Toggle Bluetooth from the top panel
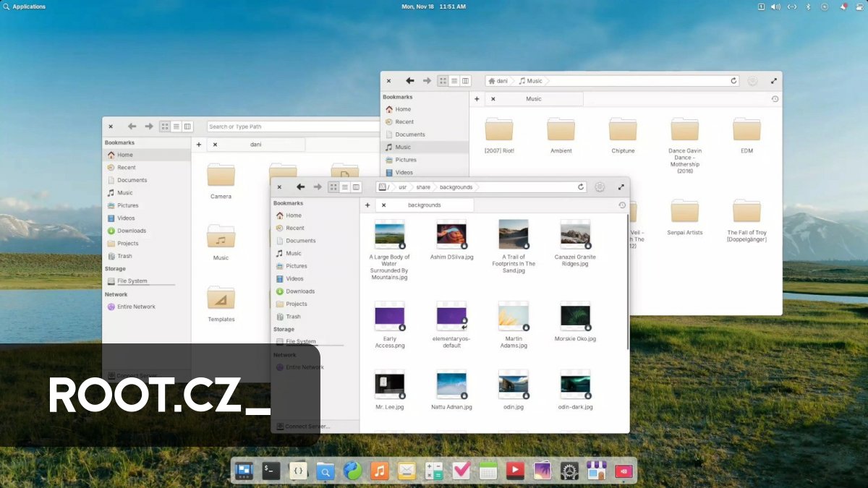This screenshot has width=868, height=488. [x=808, y=7]
